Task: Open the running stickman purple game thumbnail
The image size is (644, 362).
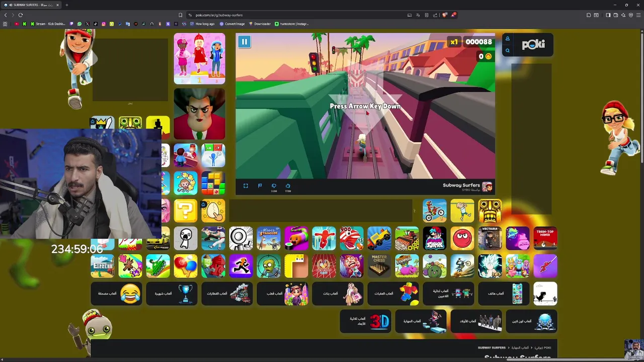Action: 240,266
